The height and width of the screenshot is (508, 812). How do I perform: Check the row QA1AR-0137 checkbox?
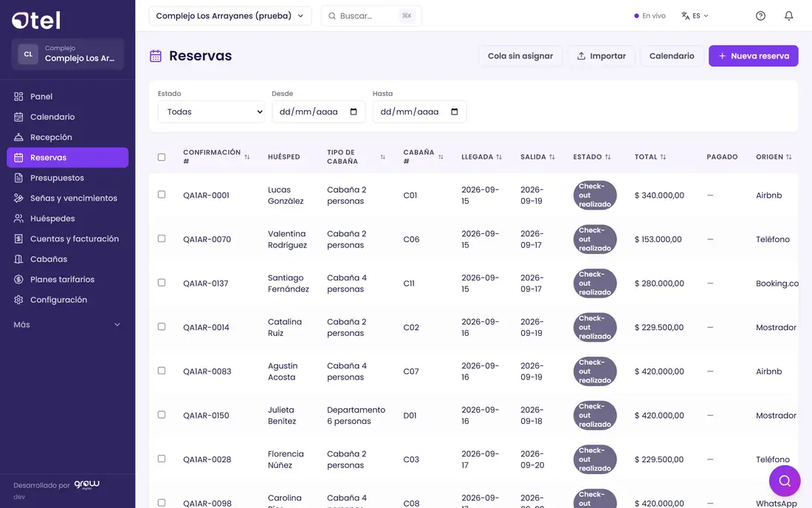coord(162,283)
